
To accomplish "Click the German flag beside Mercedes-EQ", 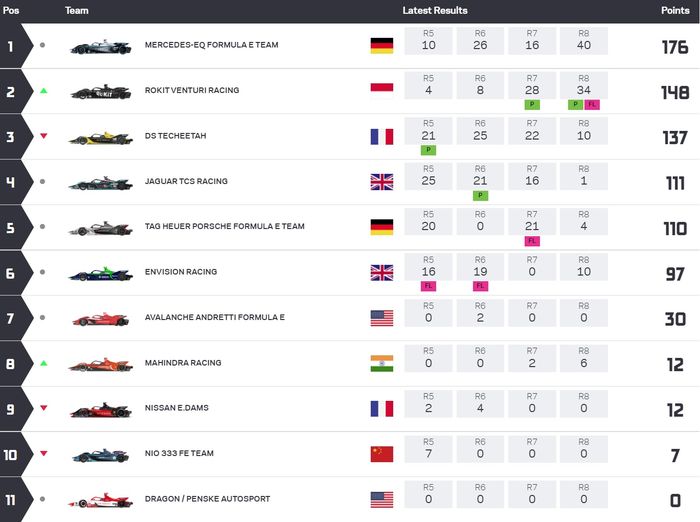I will 381,45.
